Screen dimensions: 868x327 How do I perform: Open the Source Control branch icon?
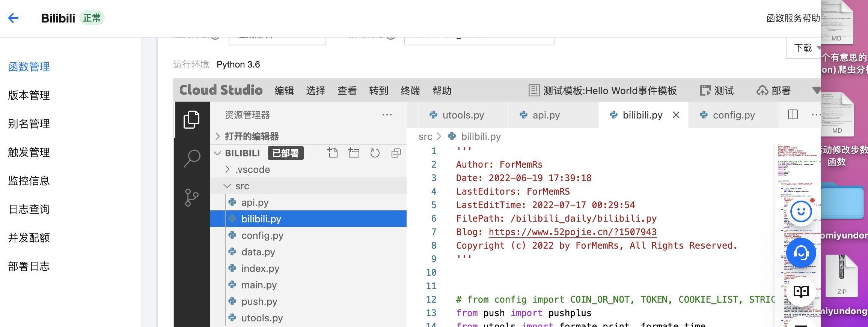pos(191,198)
